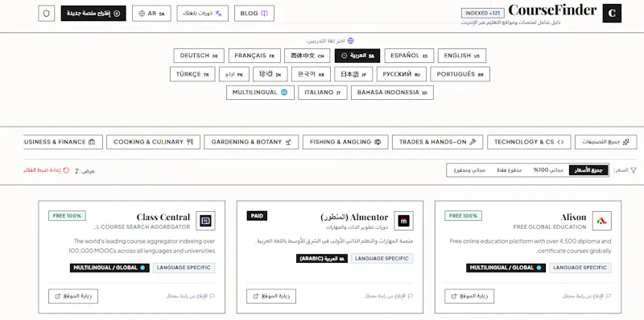The width and height of the screenshot is (644, 320).
Task: Open Business & Finance category tab
Action: (64, 142)
